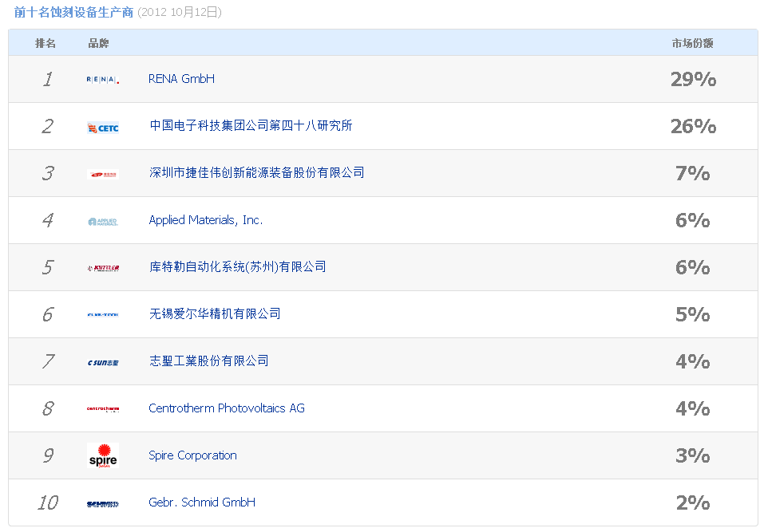Viewport: 768px width, 532px height.
Task: Open 志聖工業股份有限公司 link
Action: 208,361
